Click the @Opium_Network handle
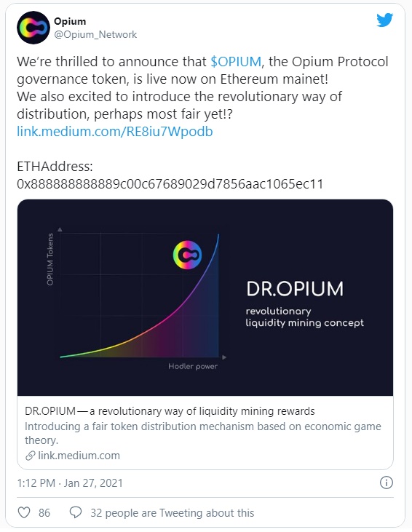Image resolution: width=412 pixels, height=532 pixels. point(95,35)
